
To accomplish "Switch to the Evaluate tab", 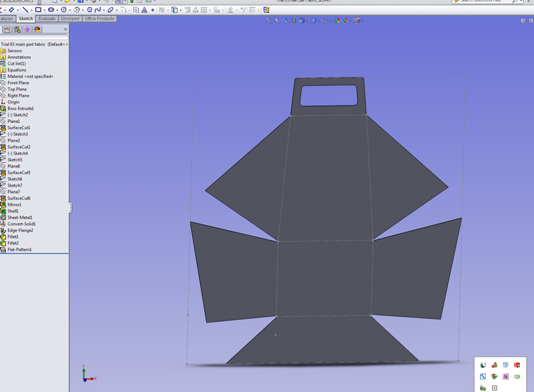I will 47,19.
